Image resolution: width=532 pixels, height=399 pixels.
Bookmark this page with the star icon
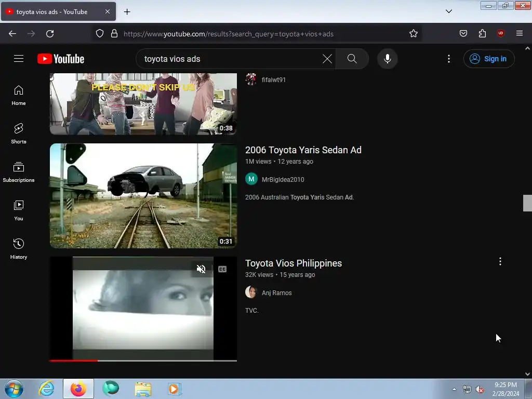413,34
